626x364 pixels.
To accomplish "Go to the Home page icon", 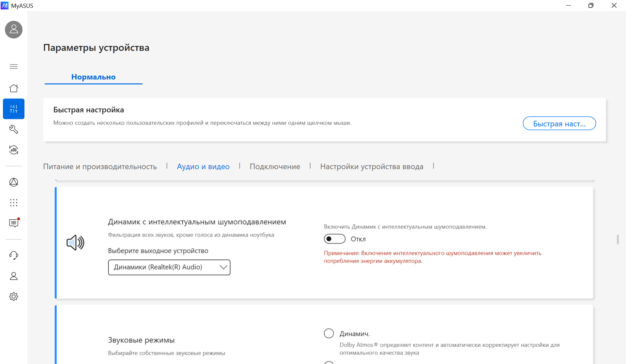I will click(x=14, y=88).
